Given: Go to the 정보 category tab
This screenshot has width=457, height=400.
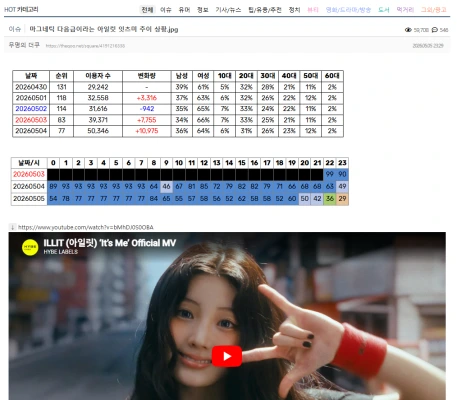Looking at the screenshot, I should (x=203, y=10).
